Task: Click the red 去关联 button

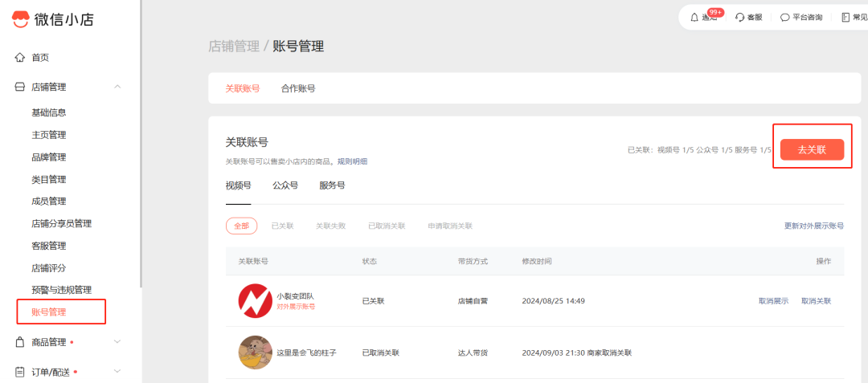Action: pos(812,149)
